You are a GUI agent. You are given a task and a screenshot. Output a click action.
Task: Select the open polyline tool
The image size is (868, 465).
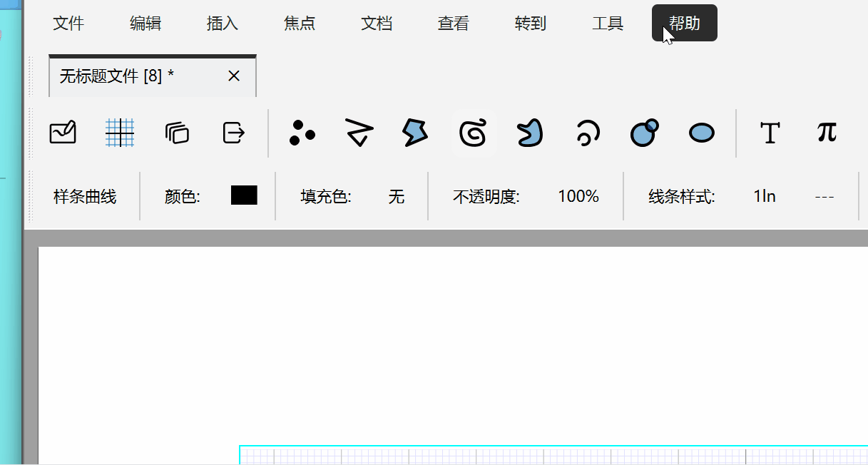359,133
